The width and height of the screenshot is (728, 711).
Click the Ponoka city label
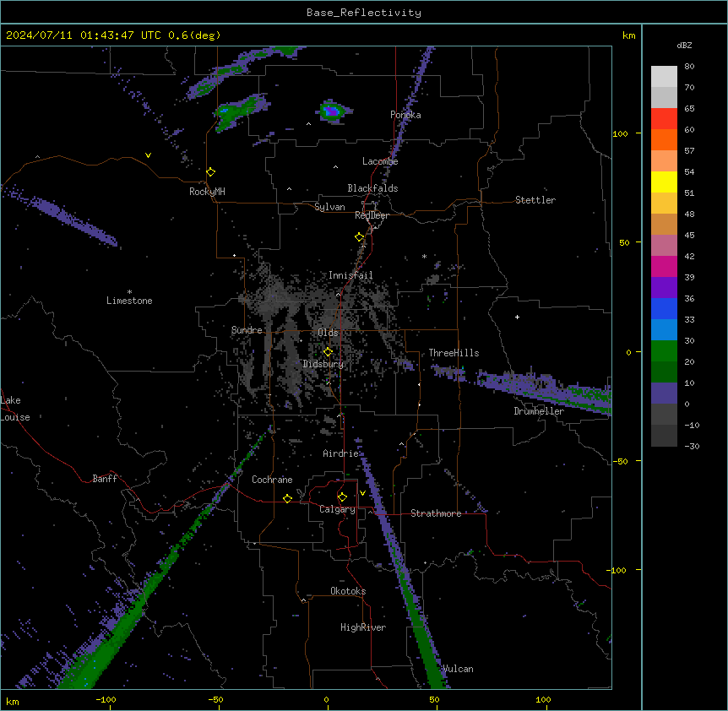pos(405,115)
